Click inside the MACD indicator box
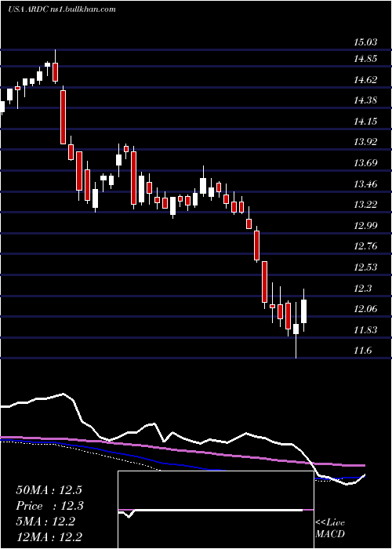The image size is (392, 549). [x=216, y=510]
